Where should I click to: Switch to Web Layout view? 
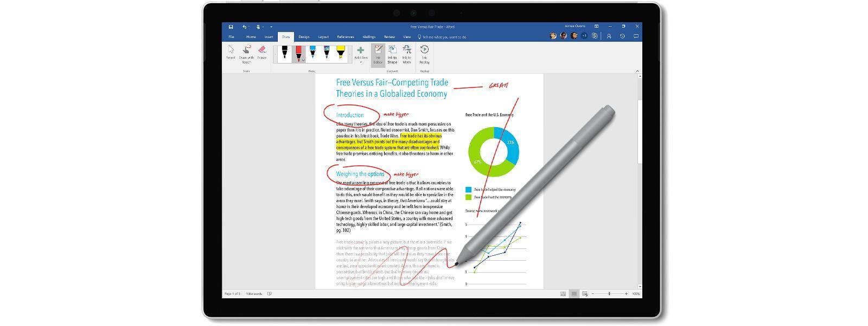[x=585, y=294]
